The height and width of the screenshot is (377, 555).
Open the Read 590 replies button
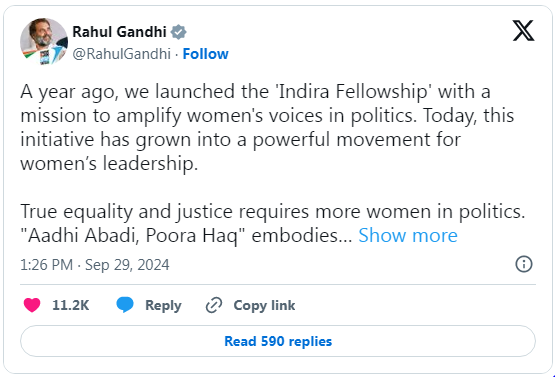278,341
